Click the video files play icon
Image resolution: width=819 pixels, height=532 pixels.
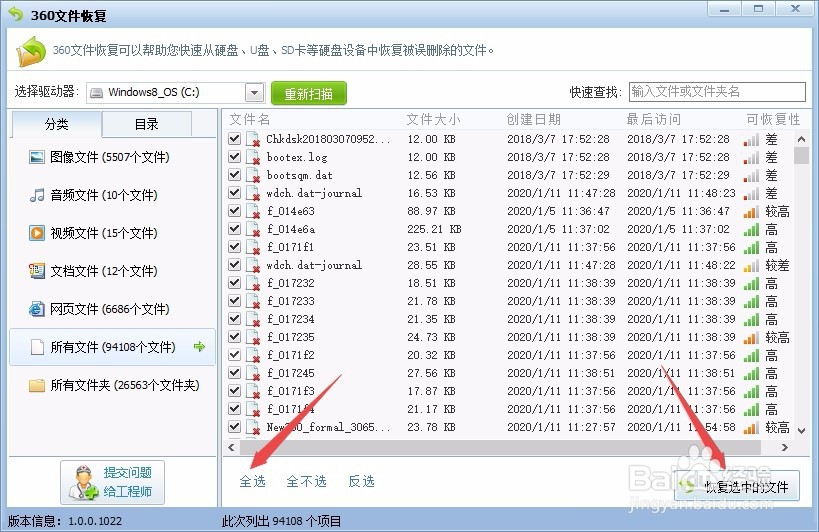tap(37, 233)
